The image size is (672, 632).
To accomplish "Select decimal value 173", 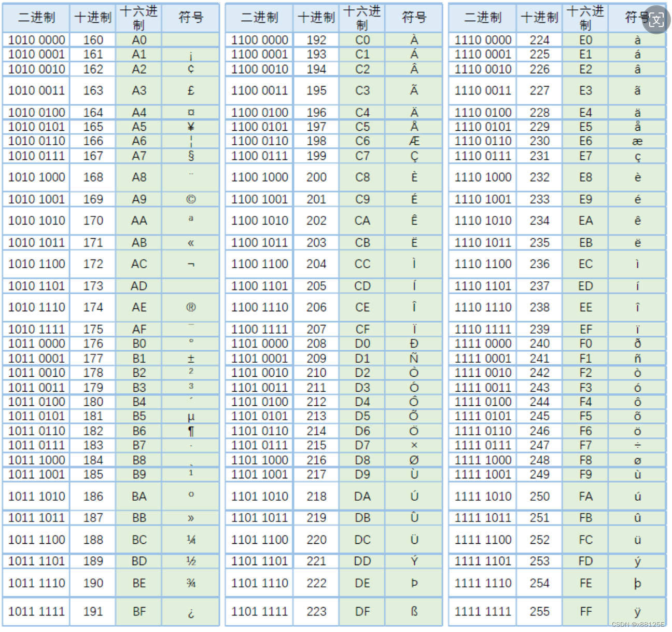I will 93,286.
